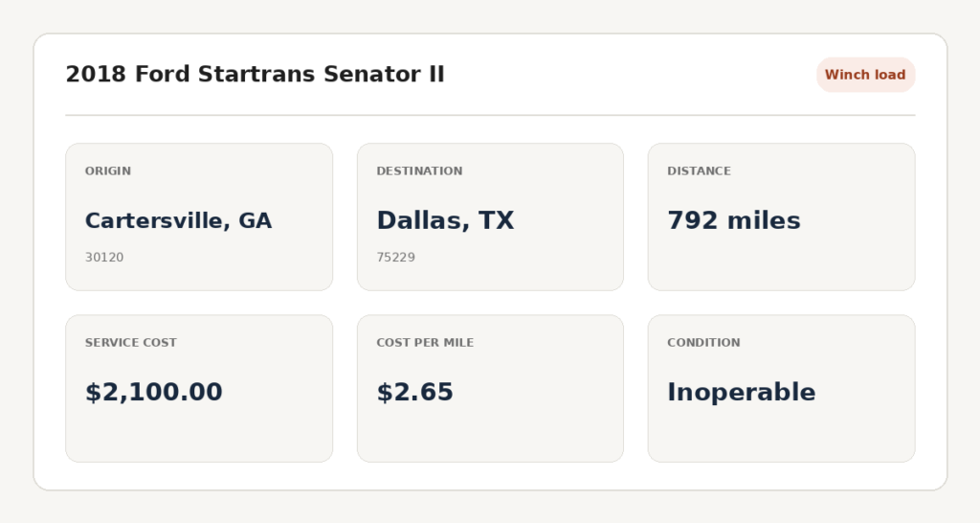Image resolution: width=980 pixels, height=523 pixels.
Task: Open the Distance card
Action: pyautogui.click(x=781, y=217)
